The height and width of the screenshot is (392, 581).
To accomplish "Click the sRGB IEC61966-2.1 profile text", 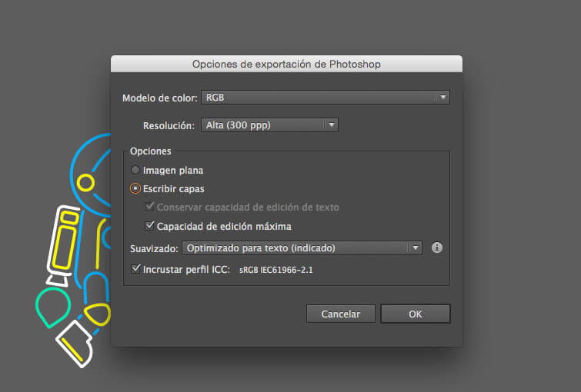I will [275, 271].
